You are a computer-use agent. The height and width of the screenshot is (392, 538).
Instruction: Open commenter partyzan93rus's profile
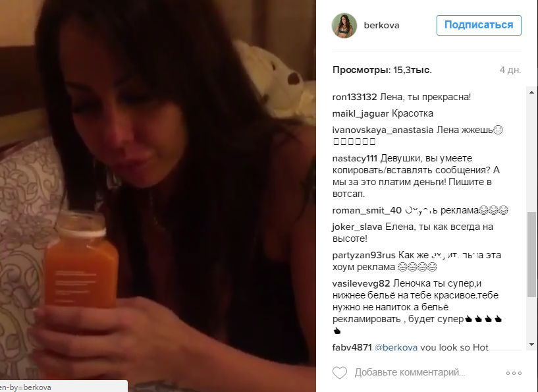tap(363, 256)
